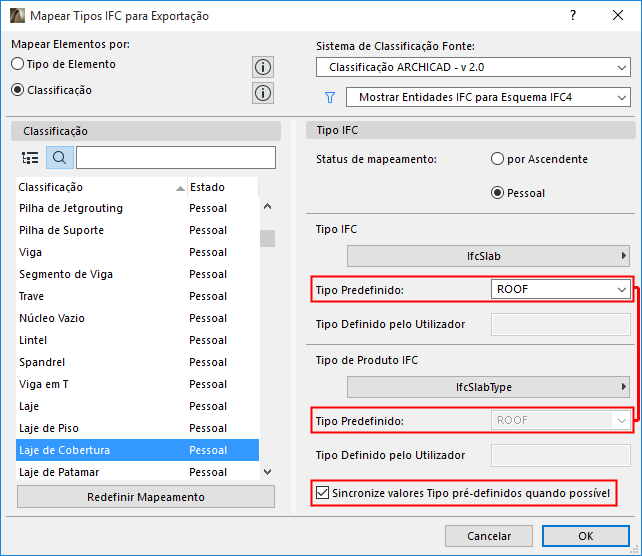Click Redefinir Mapeamento button

click(x=146, y=497)
